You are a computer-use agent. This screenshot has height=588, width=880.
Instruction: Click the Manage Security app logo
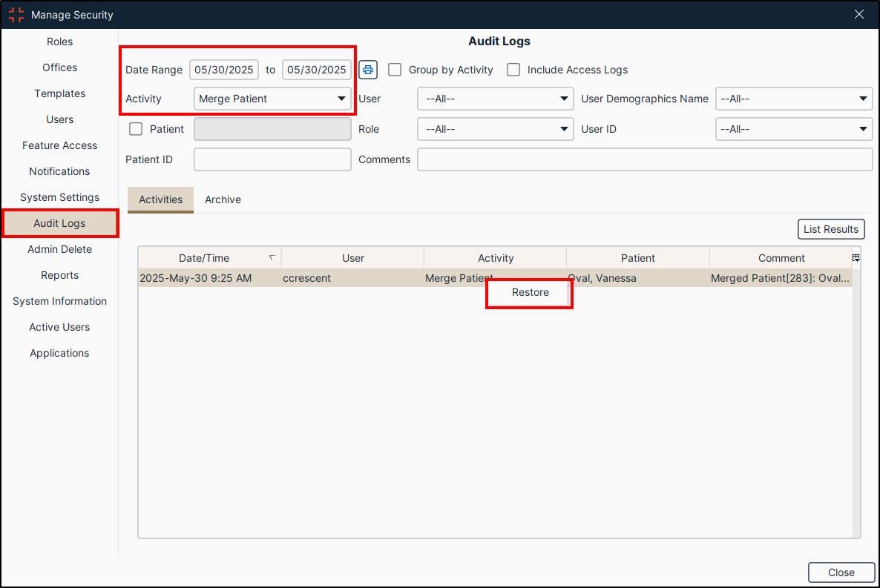(x=16, y=14)
